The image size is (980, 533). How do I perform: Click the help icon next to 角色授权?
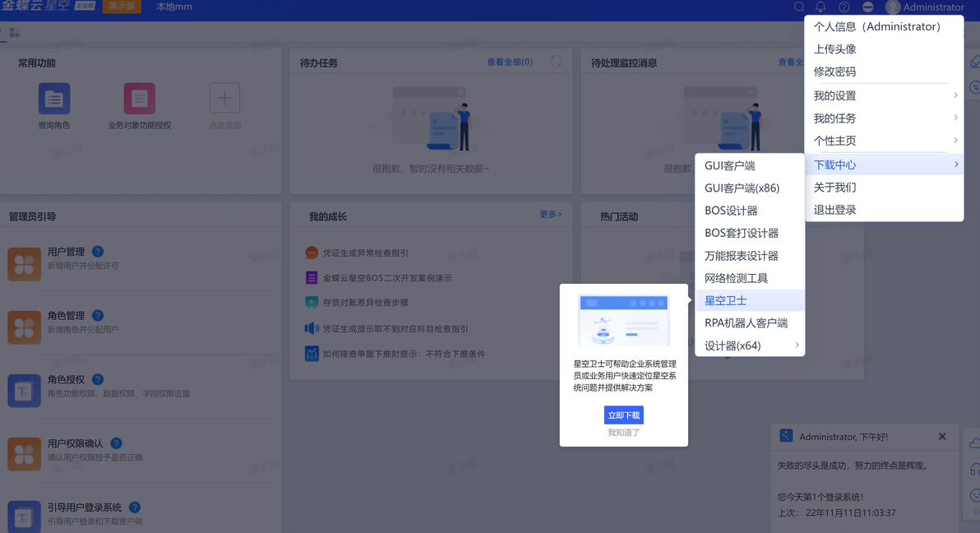(x=98, y=379)
